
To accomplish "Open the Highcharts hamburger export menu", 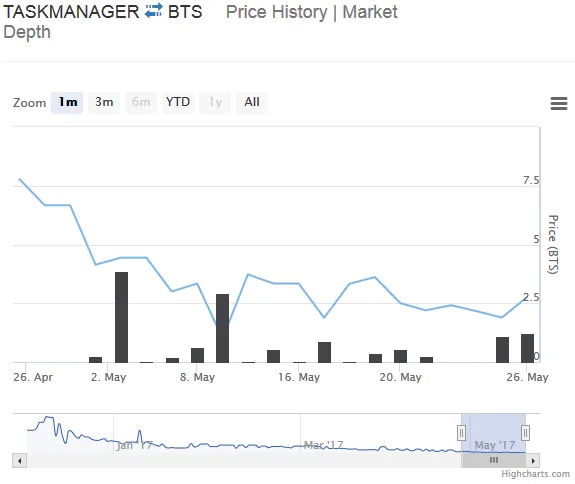I will coord(559,103).
